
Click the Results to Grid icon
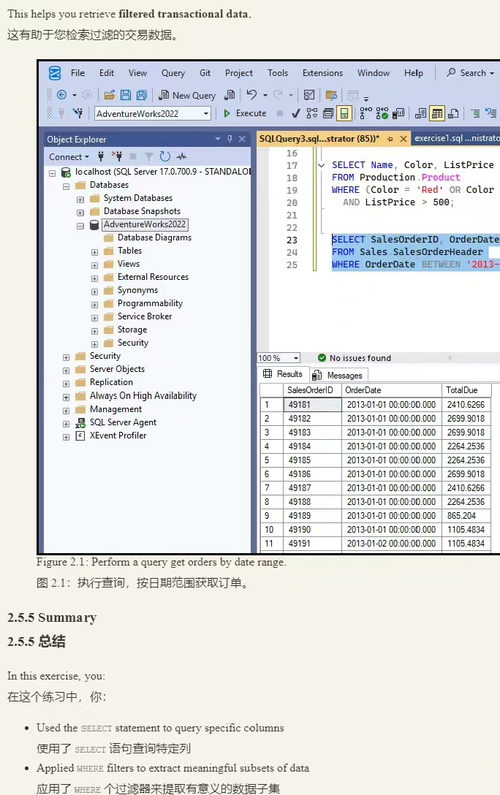(437, 113)
